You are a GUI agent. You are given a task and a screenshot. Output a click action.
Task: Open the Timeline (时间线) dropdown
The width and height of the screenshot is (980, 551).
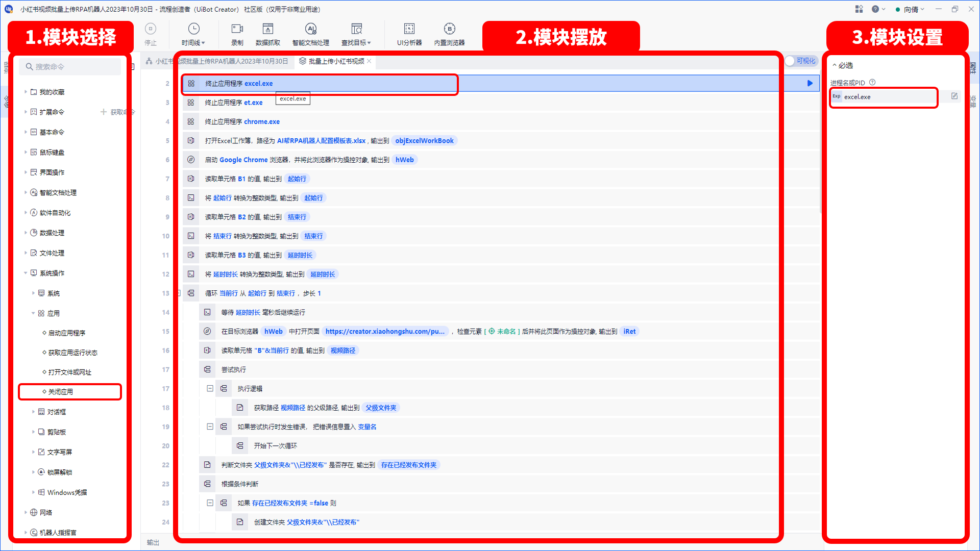click(x=193, y=34)
